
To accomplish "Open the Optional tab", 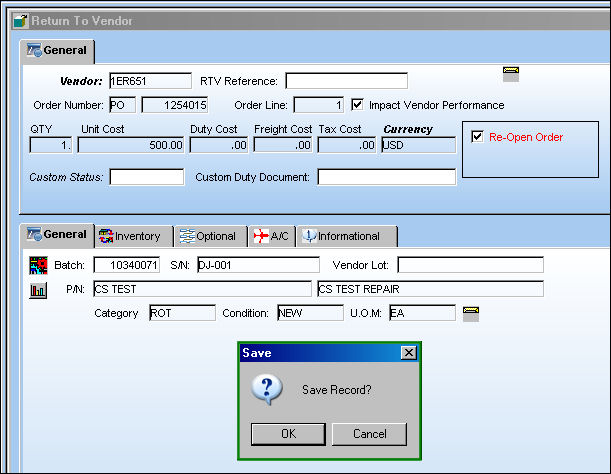I will coord(211,236).
